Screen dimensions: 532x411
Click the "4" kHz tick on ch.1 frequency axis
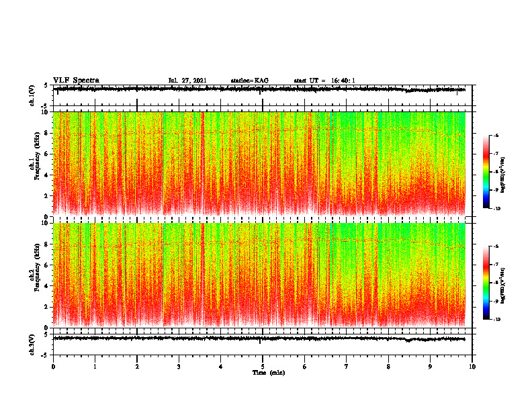click(x=46, y=175)
